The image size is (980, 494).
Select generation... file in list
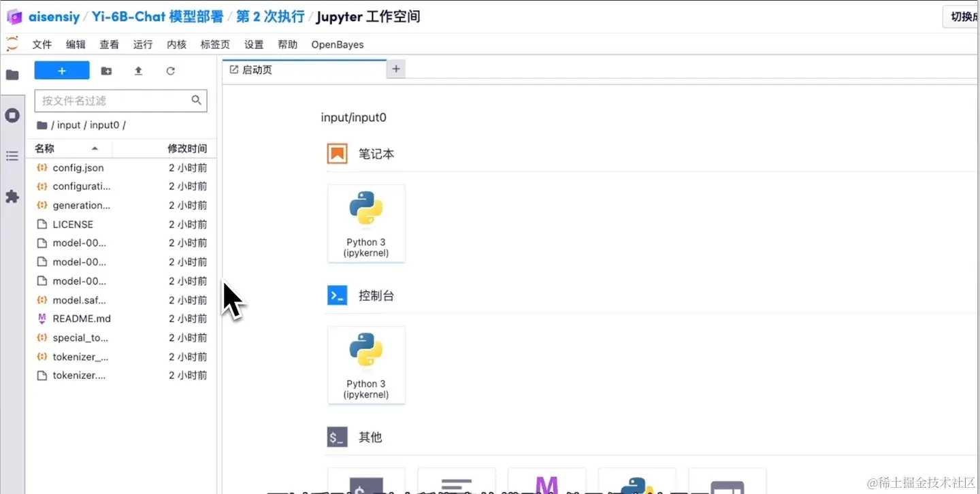121,205
